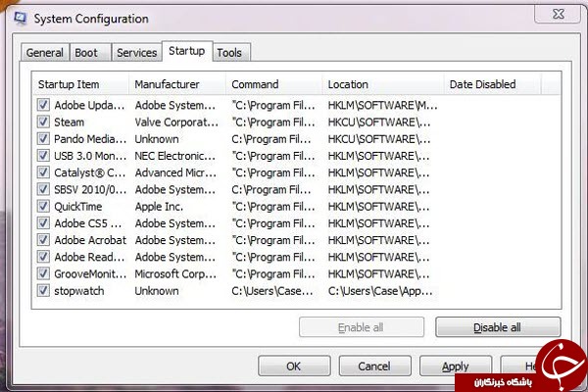
Task: Go to the Services tab
Action: click(136, 53)
